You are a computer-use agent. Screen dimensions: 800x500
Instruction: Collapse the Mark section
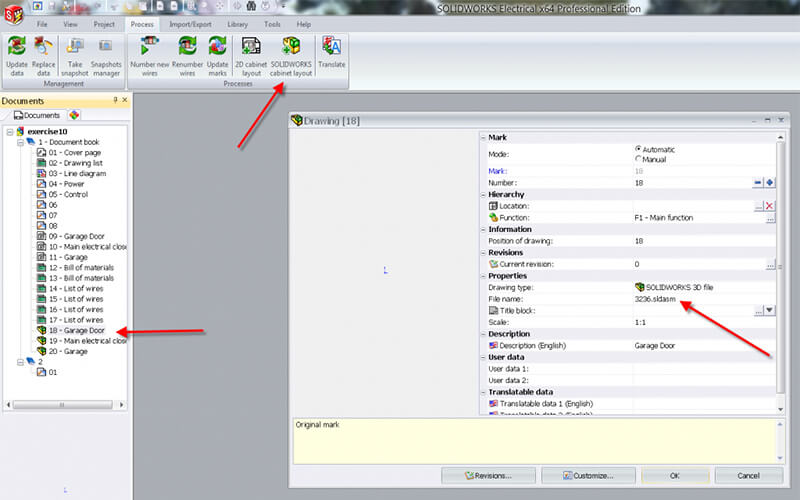tap(483, 138)
